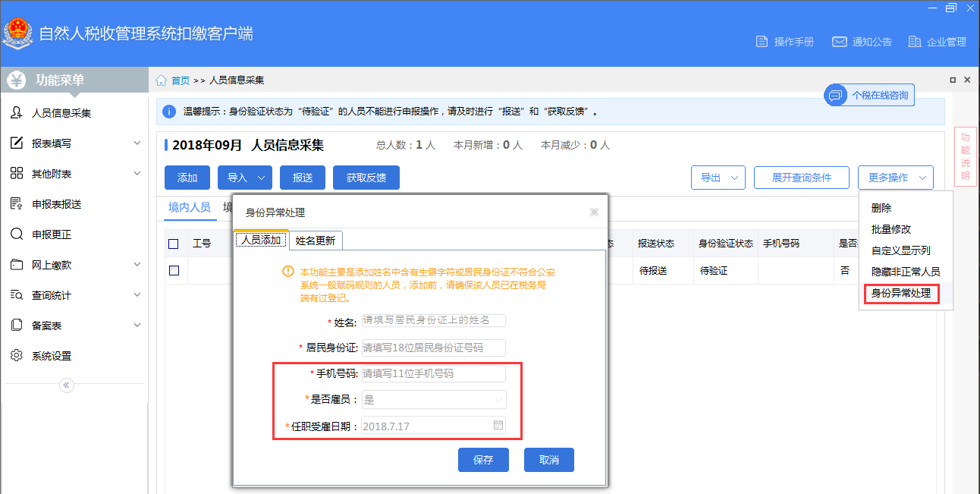The width and height of the screenshot is (980, 494).
Task: Tick the select-all checkbox in table header
Action: pos(174,244)
